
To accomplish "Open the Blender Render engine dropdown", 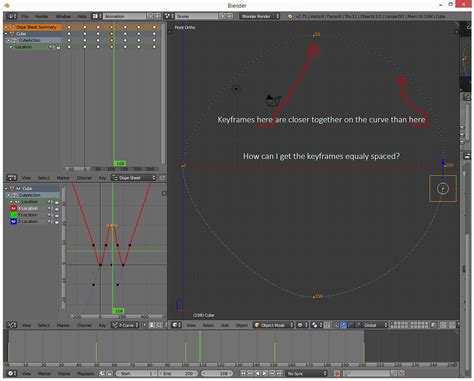I will [259, 16].
